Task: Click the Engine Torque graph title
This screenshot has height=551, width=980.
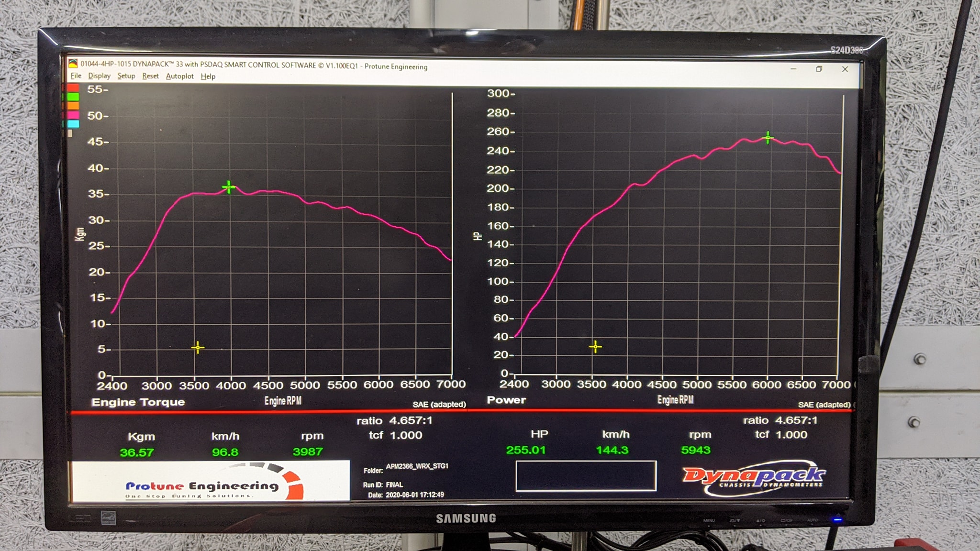Action: point(138,402)
